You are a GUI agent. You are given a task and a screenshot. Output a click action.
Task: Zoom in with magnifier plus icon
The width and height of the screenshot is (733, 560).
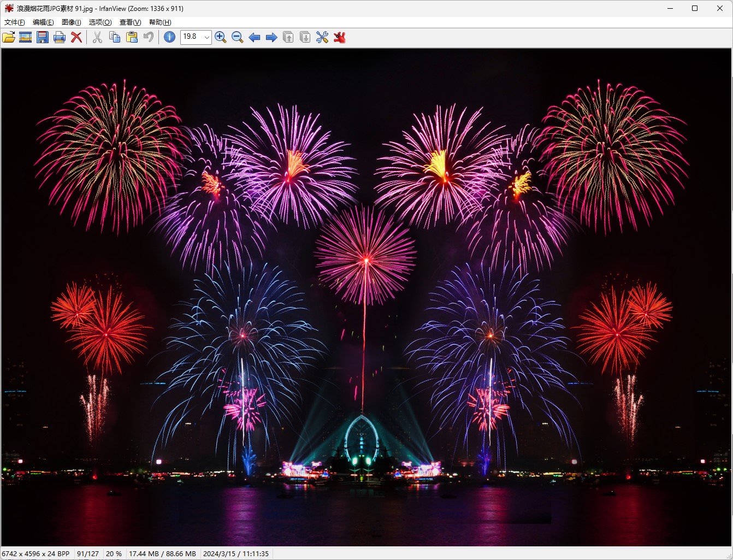[x=221, y=37]
